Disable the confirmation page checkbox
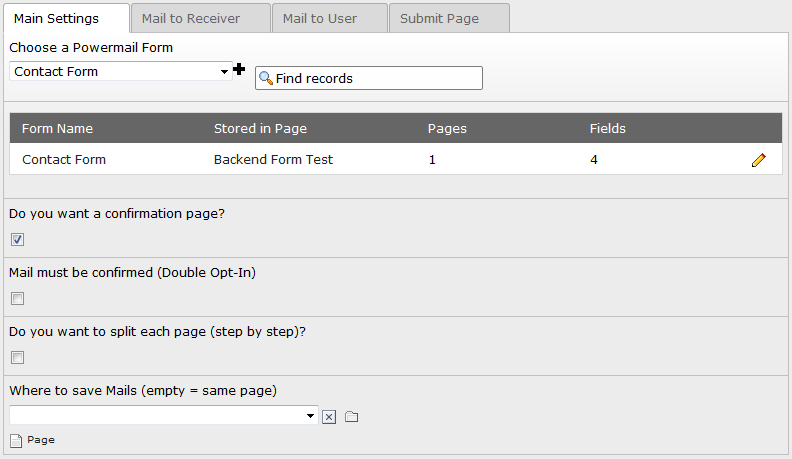 pos(17,239)
